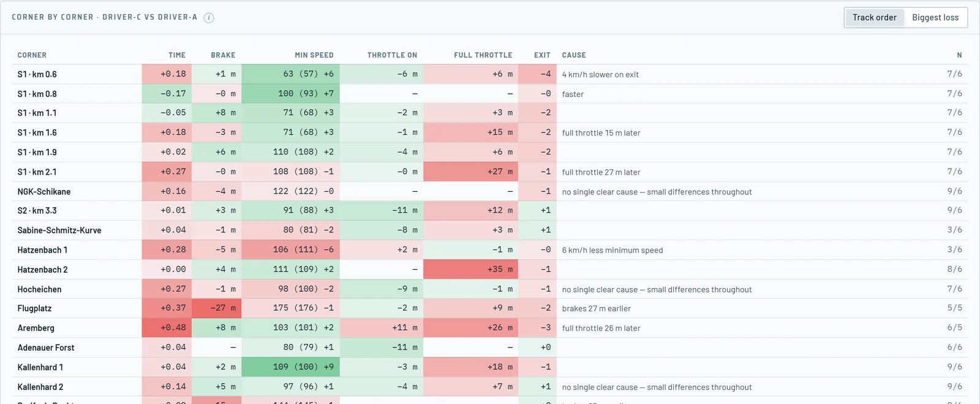Click the THROTTLE ON column header
Screen dimensions: 980x404
click(x=392, y=55)
